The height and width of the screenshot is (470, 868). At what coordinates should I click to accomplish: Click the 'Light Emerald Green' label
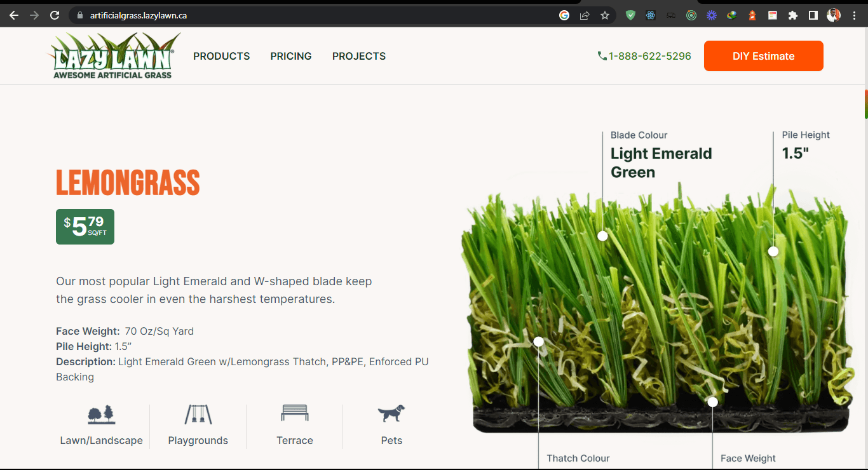tap(661, 163)
